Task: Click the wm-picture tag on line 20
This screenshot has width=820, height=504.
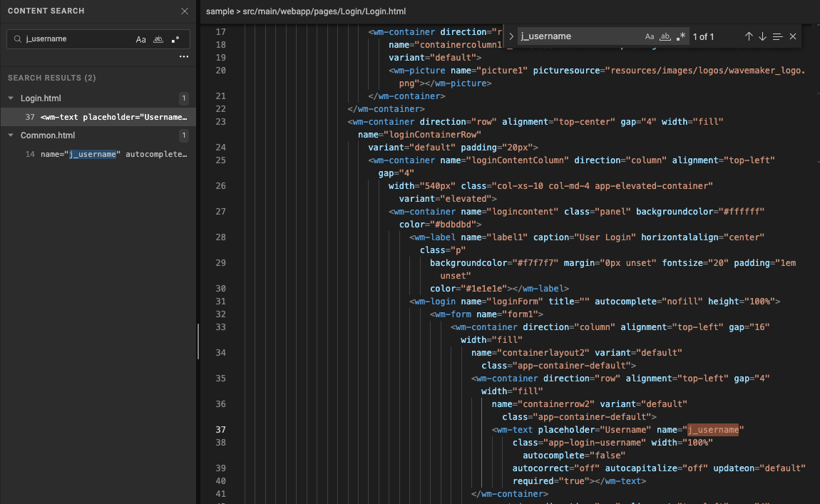Action: point(419,71)
